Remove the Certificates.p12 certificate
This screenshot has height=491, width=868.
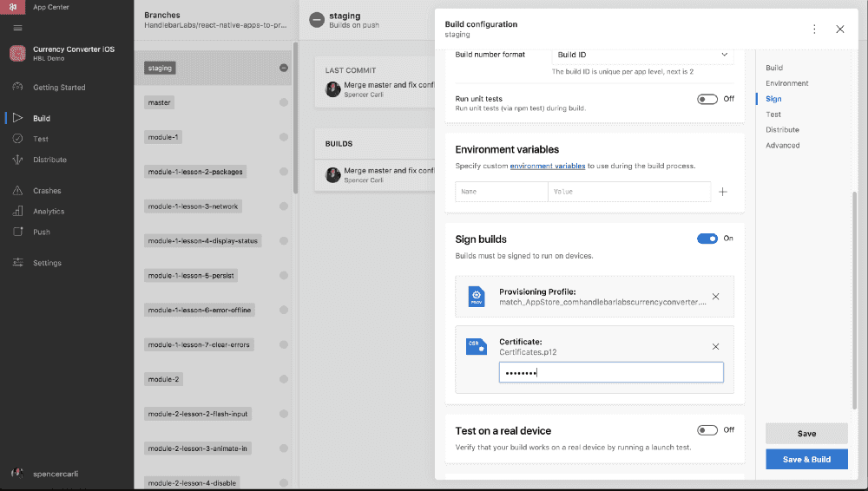tap(715, 346)
